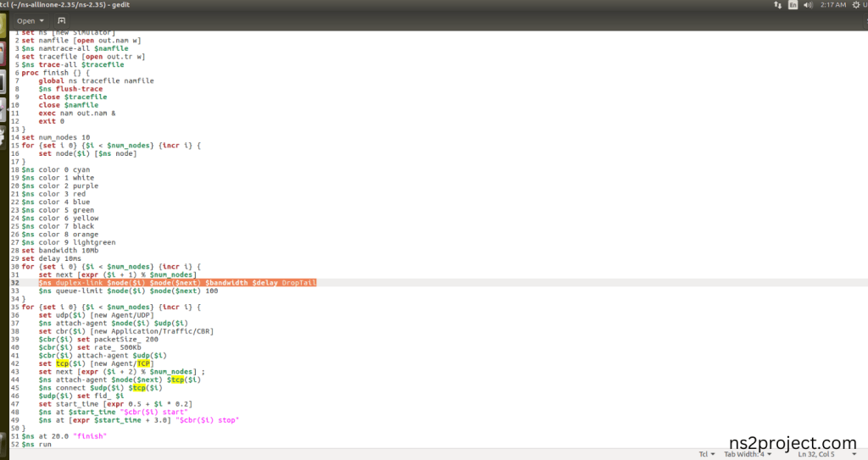This screenshot has height=460, width=868.
Task: Click the line '$ns namtrace-all $namfile'
Action: 75,49
